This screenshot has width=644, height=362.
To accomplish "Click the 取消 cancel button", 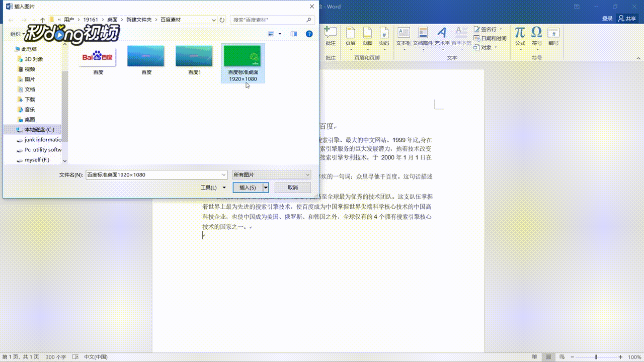I will 293,188.
